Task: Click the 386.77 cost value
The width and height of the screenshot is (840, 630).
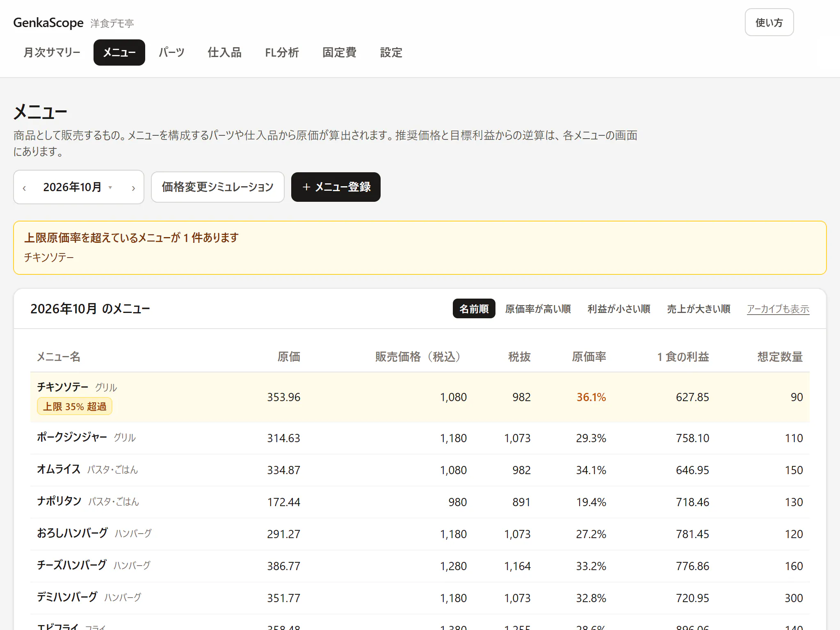Action: [x=284, y=566]
